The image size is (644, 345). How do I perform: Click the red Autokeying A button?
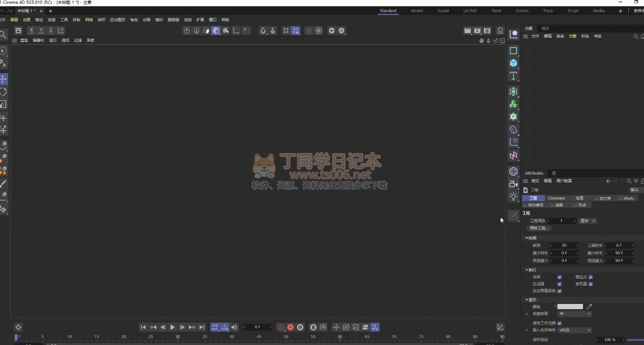pos(290,327)
